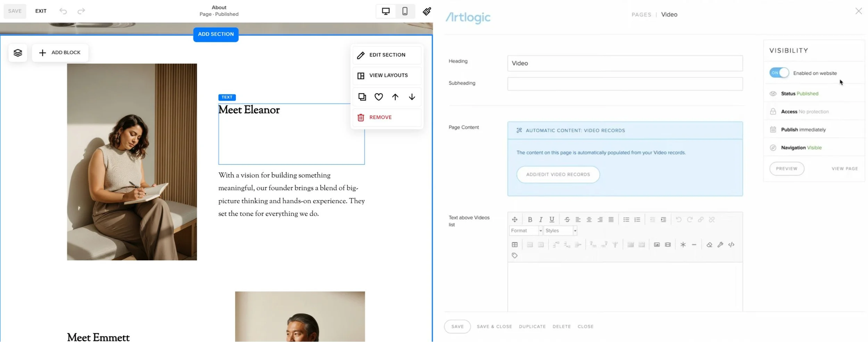Insert numbered list
Image resolution: width=868 pixels, height=342 pixels.
pyautogui.click(x=637, y=219)
